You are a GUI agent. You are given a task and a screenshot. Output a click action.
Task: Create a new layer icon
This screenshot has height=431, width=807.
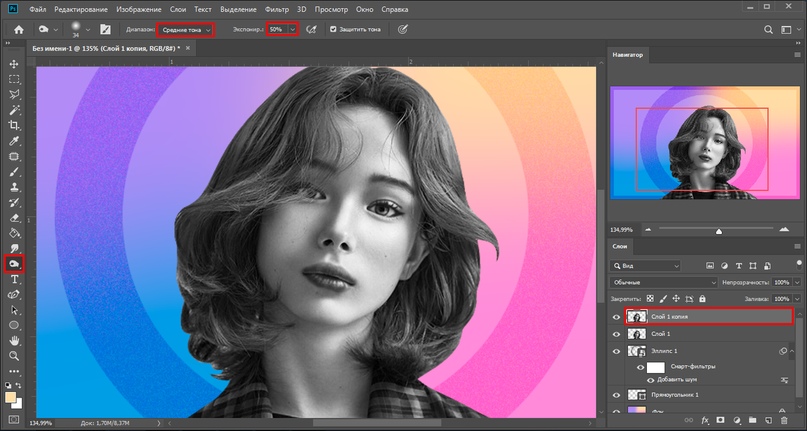[x=767, y=420]
